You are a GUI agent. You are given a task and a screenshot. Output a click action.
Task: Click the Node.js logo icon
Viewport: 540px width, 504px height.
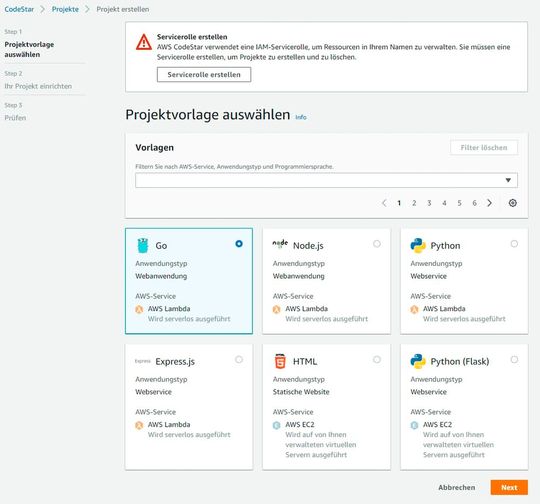[x=280, y=244]
